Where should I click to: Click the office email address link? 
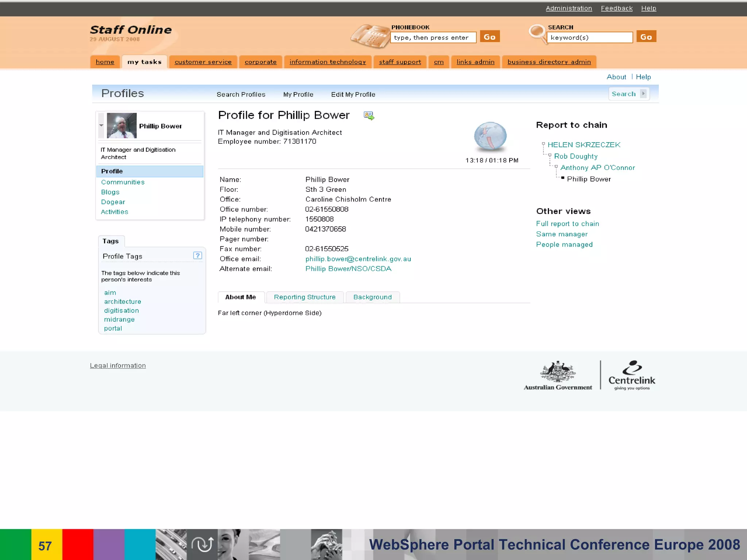point(358,259)
